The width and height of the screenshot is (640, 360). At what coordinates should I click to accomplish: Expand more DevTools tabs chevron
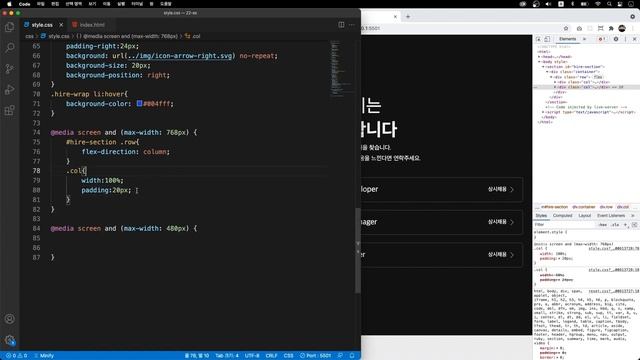point(584,39)
